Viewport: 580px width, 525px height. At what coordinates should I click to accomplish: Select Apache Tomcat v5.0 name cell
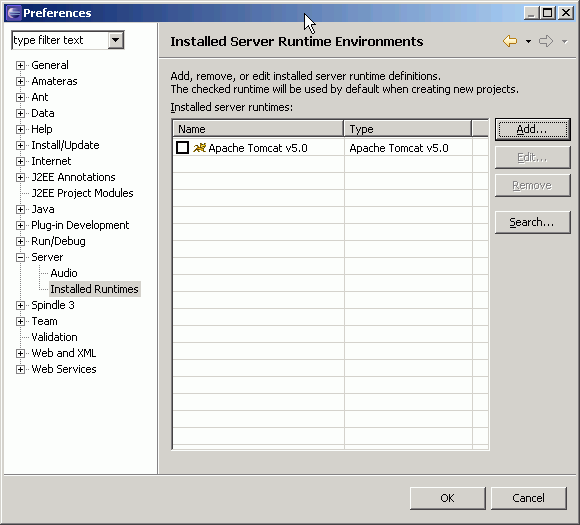click(x=258, y=148)
